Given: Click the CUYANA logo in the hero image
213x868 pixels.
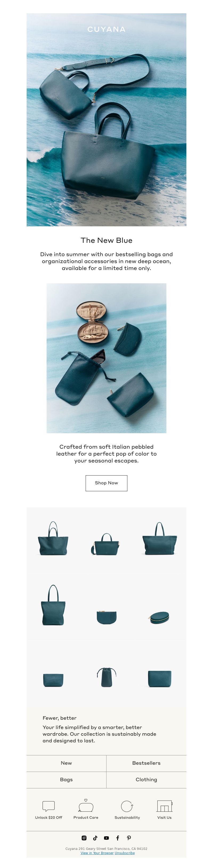Looking at the screenshot, I should point(106,30).
